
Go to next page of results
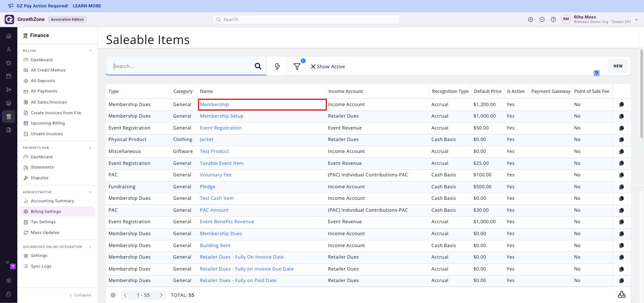161,295
